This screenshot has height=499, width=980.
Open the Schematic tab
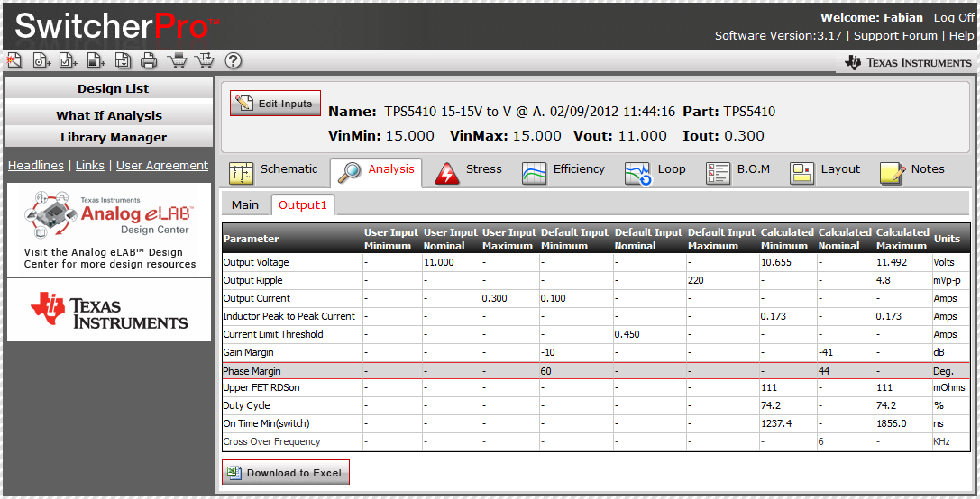click(289, 169)
